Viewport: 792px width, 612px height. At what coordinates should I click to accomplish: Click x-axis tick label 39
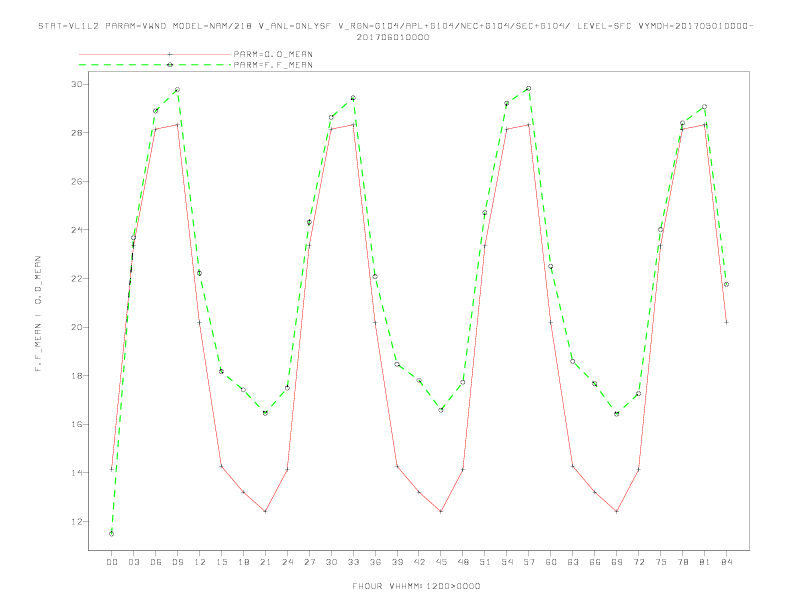(x=397, y=562)
